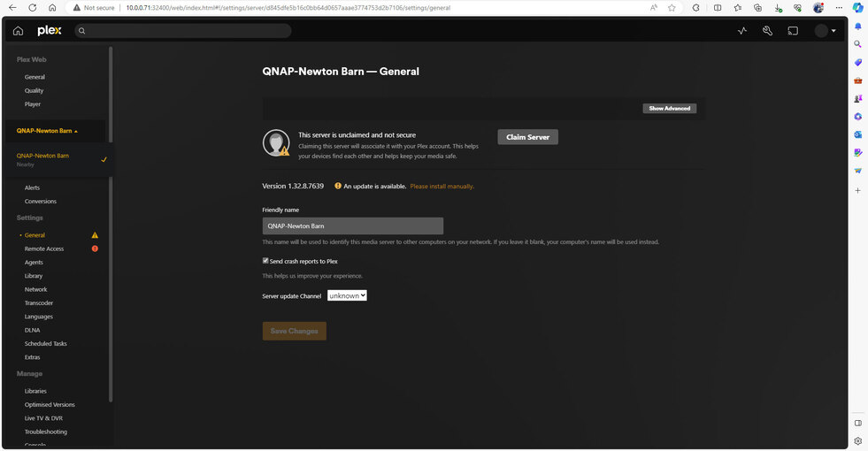Open Extras settings
Screen dimensions: 868x451
pyautogui.click(x=32, y=357)
